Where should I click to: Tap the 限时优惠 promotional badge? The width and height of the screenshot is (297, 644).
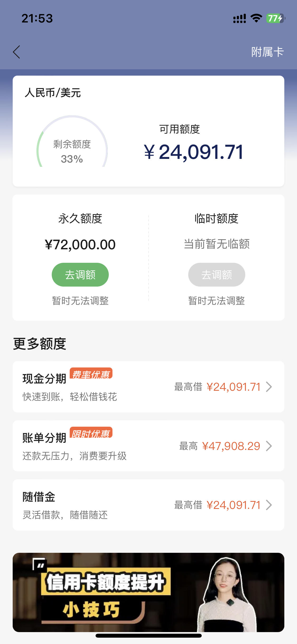click(x=91, y=433)
